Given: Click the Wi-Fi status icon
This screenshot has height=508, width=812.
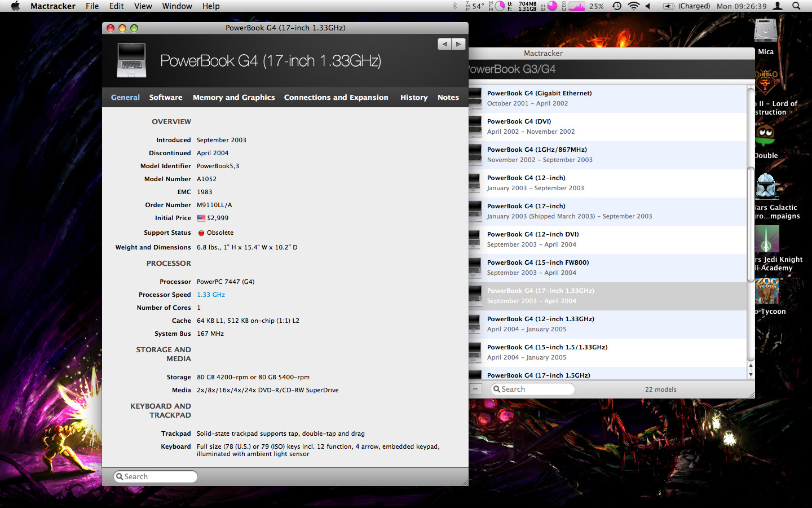Looking at the screenshot, I should (x=634, y=6).
